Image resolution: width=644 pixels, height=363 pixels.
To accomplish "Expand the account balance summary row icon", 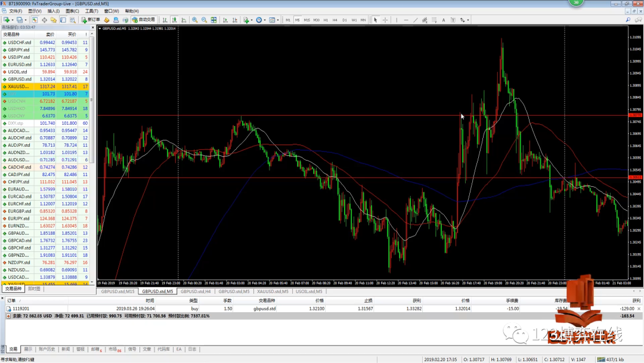I will [8, 316].
